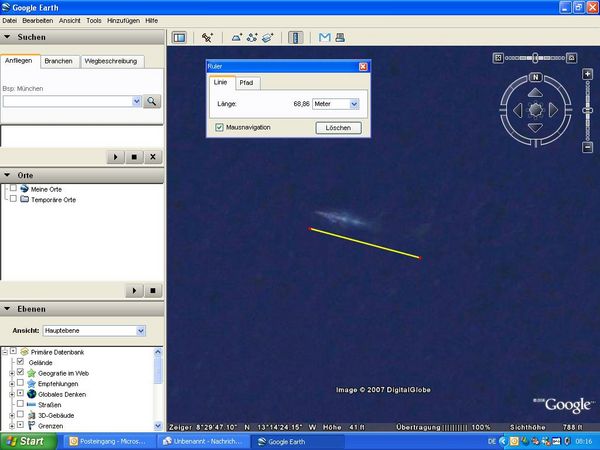Collapse the Primäre Datenbank tree node
The image size is (600, 450).
5,352
